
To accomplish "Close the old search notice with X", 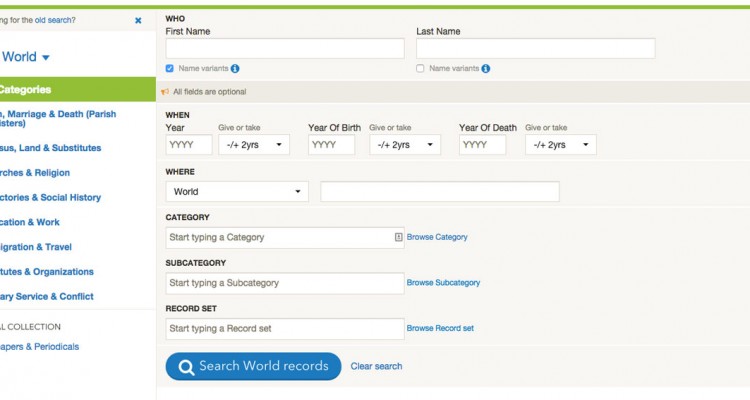I will [138, 20].
